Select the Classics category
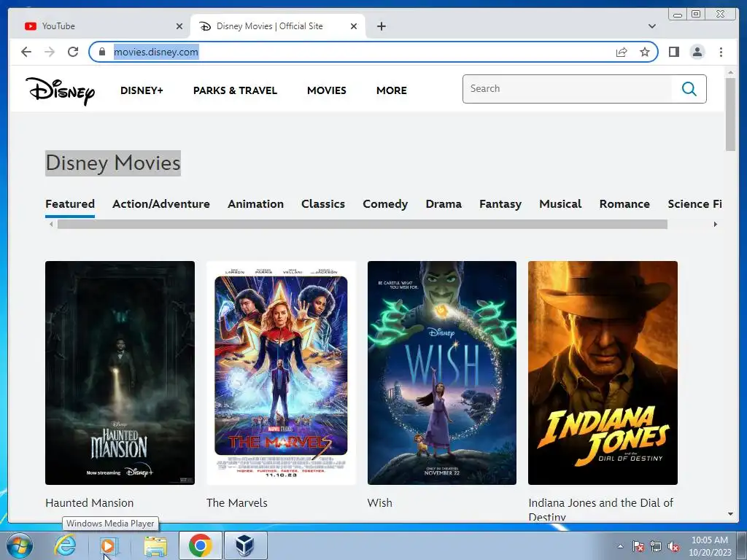 pos(323,204)
